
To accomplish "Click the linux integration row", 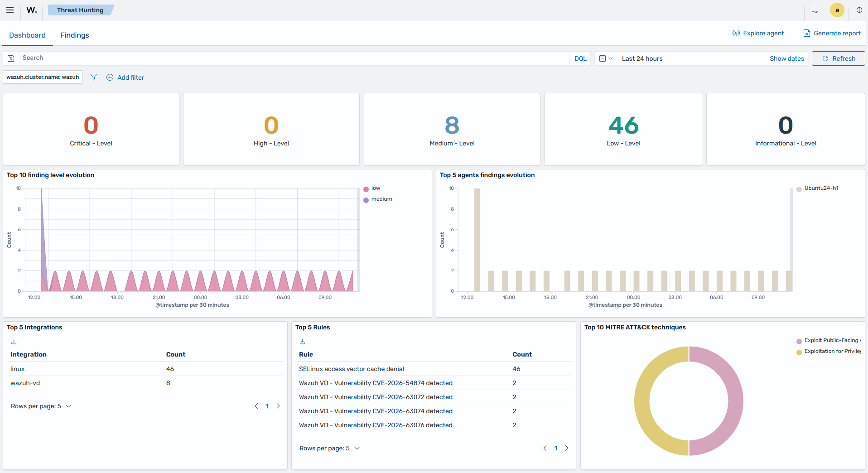I will pyautogui.click(x=145, y=369).
